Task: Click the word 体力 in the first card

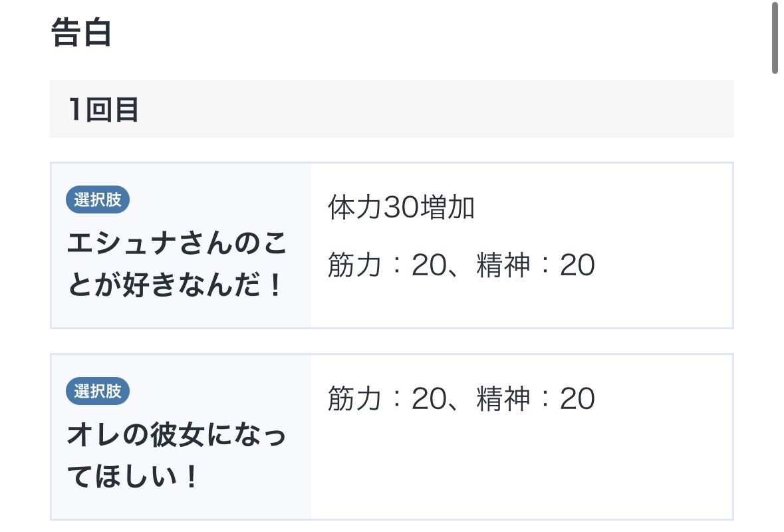Action: click(355, 207)
